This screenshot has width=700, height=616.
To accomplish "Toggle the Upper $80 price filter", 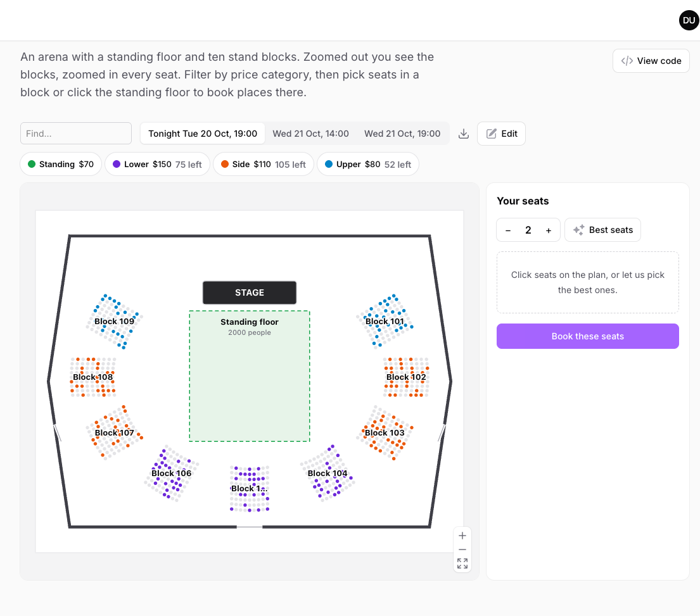I will 368,164.
